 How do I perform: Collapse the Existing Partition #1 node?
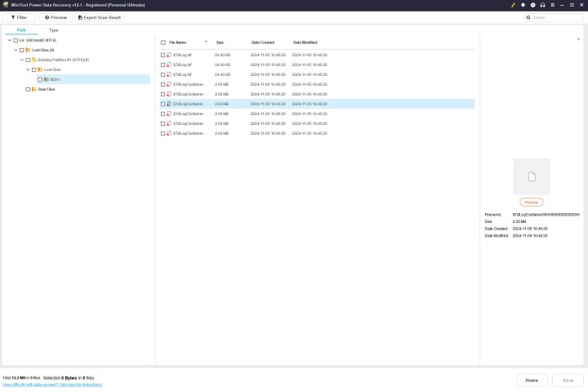tap(22, 60)
